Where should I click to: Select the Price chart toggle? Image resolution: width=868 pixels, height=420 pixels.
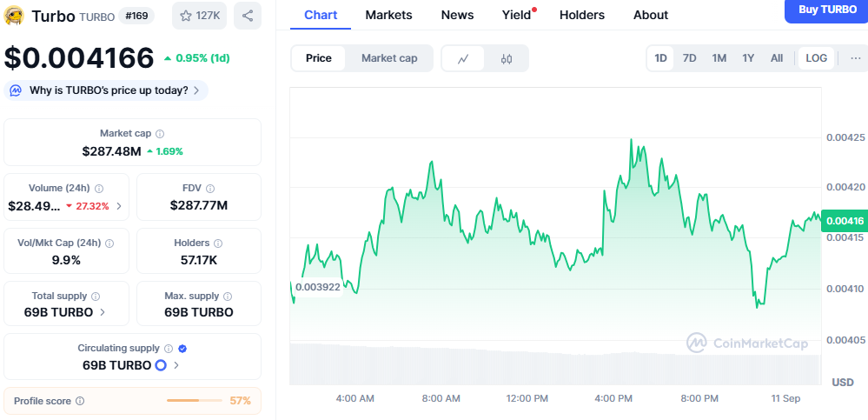[x=318, y=58]
